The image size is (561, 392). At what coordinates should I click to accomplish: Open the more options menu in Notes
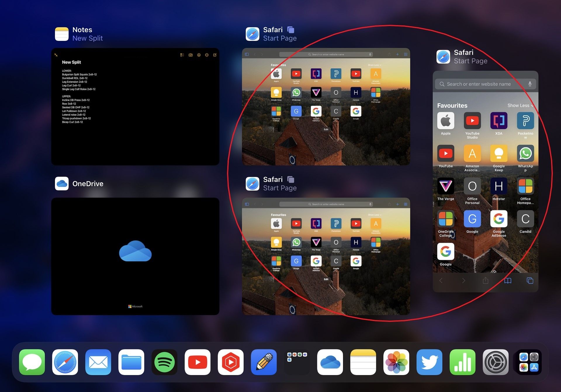[207, 55]
